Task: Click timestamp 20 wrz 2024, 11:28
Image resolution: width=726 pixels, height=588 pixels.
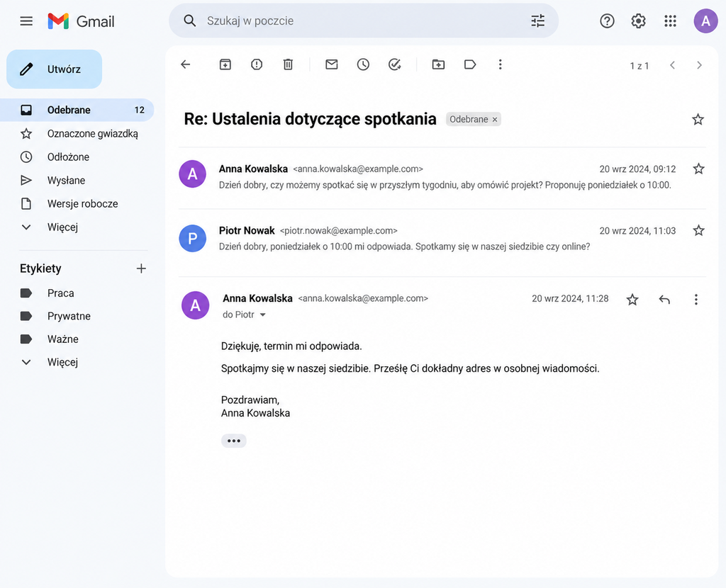Action: [570, 298]
